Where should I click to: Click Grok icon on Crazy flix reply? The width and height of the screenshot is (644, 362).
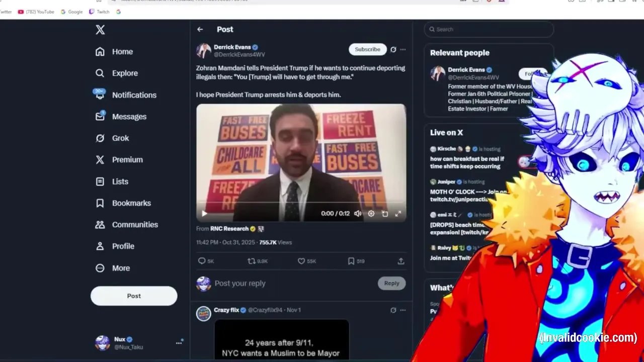coord(393,310)
